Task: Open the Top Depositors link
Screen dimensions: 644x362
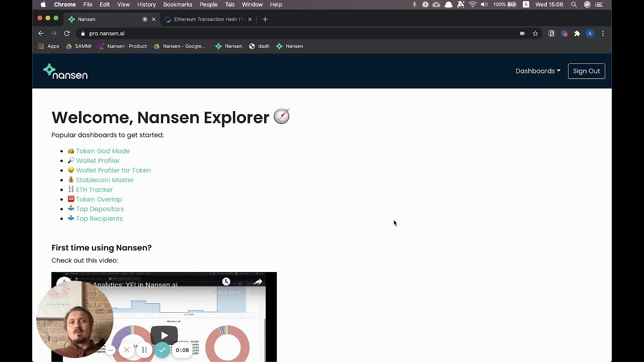Action: click(x=100, y=209)
